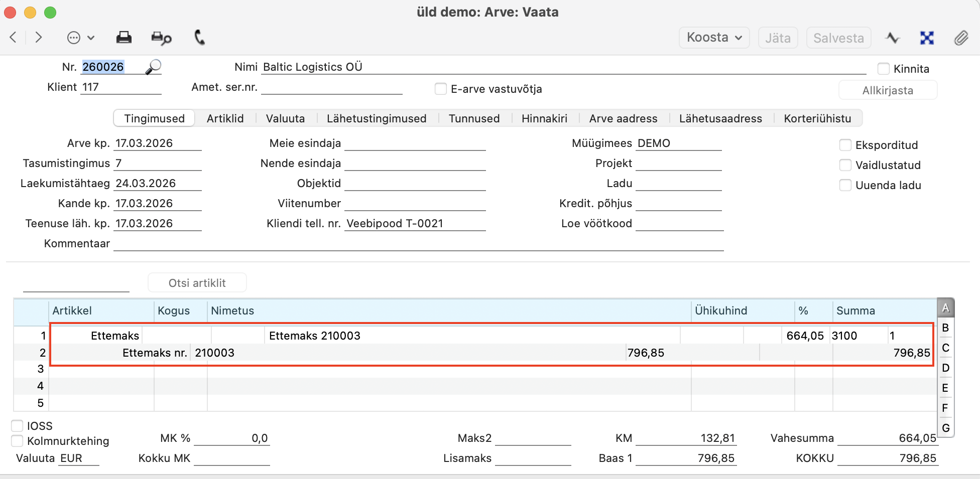Click into the Kommentaar input field
Image resolution: width=980 pixels, height=479 pixels.
pos(418,244)
